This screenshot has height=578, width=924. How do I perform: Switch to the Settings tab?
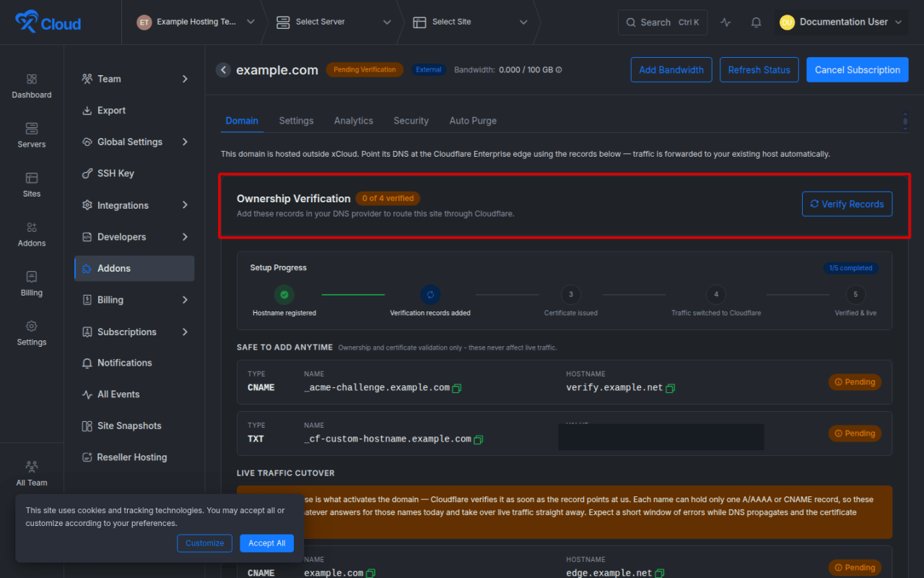296,121
